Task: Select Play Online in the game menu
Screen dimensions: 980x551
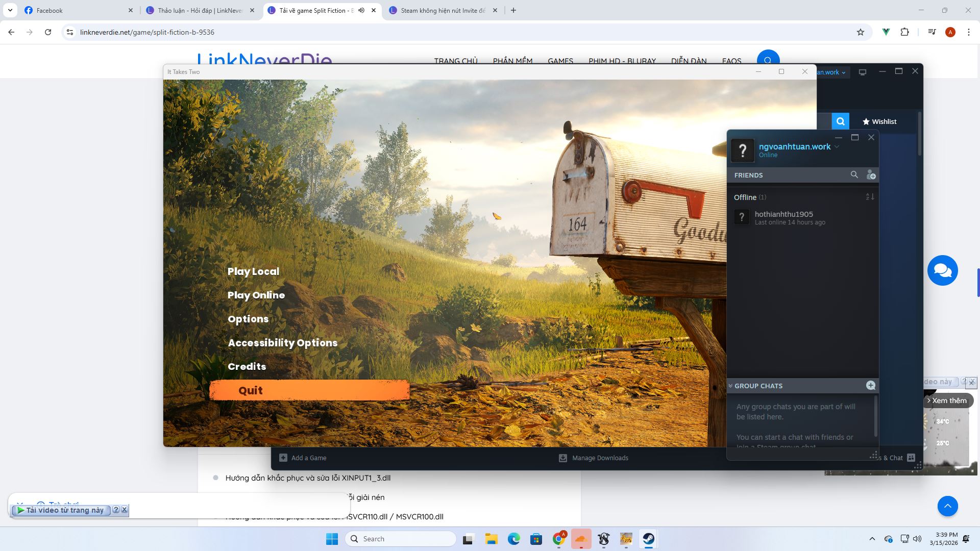Action: [x=256, y=295]
